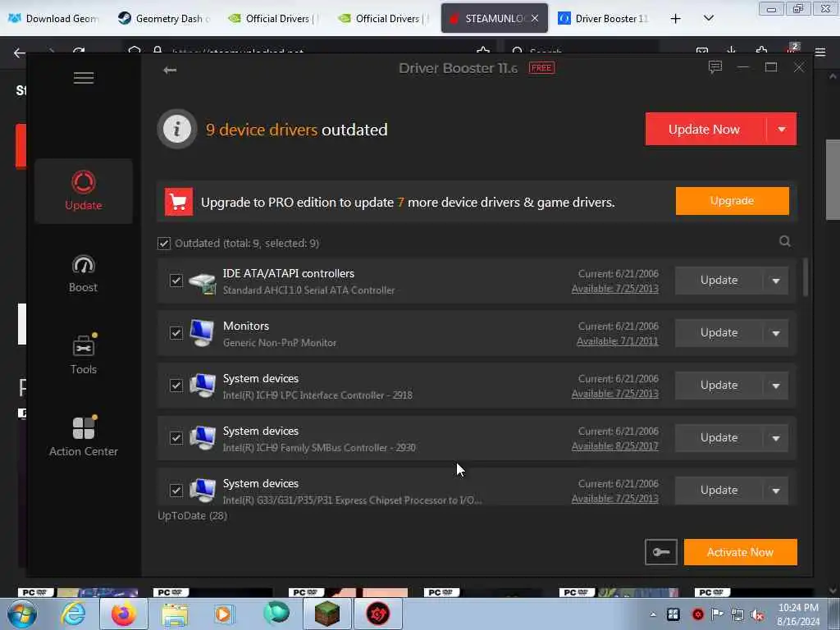The height and width of the screenshot is (630, 840).
Task: Open Action Center flag tray icon
Action: click(717, 614)
